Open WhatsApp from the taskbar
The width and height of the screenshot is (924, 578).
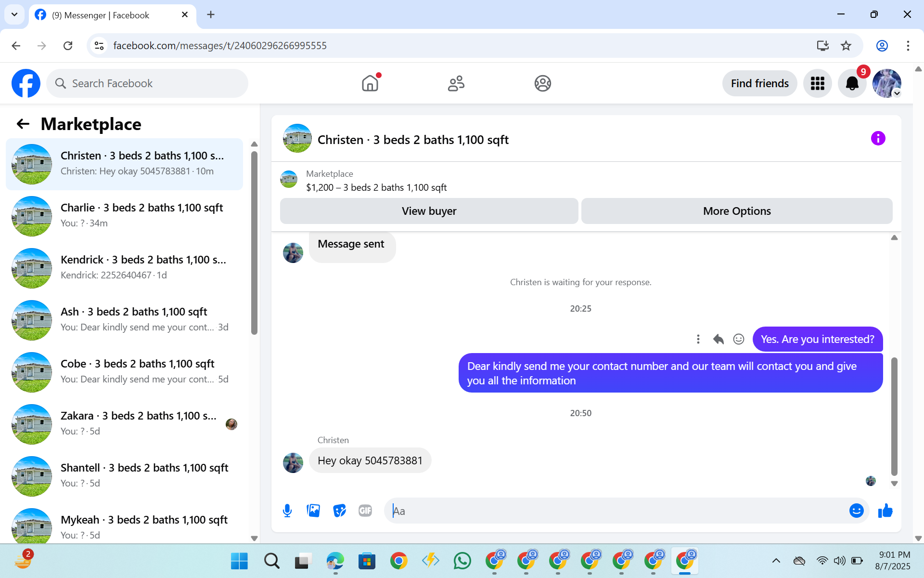click(462, 561)
